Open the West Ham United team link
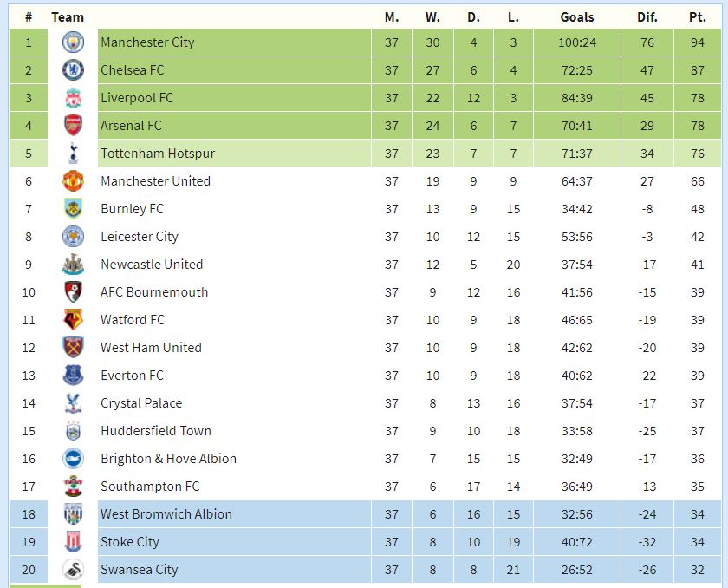The height and width of the screenshot is (588, 728). (x=151, y=348)
